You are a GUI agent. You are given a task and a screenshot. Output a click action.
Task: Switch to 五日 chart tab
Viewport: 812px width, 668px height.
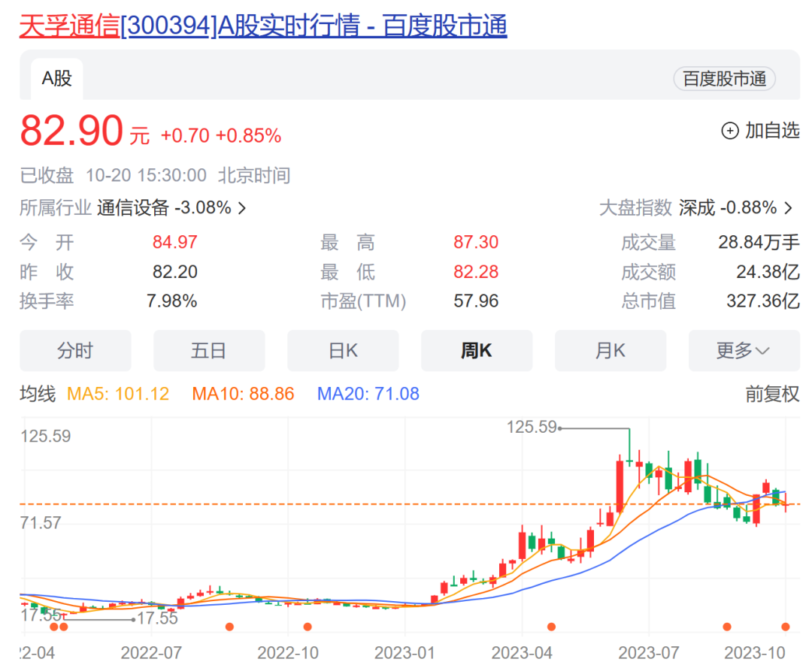(209, 351)
